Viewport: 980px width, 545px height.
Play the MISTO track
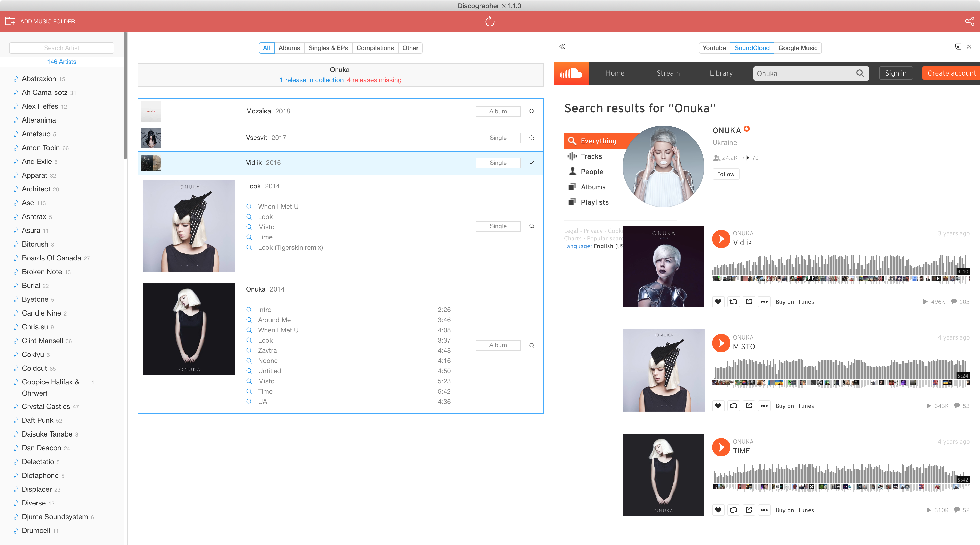pos(721,343)
